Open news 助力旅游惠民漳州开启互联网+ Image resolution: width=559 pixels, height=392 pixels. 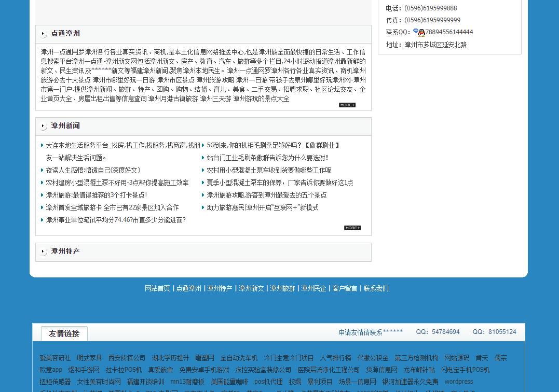coord(263,207)
